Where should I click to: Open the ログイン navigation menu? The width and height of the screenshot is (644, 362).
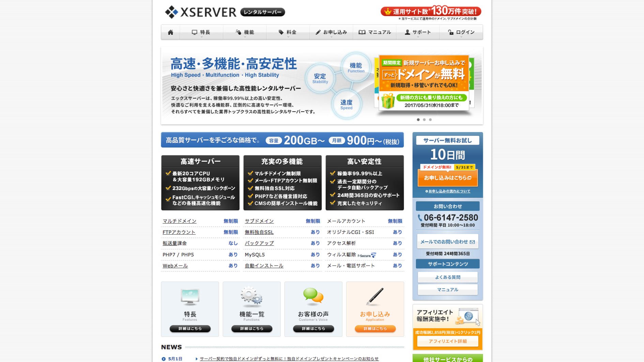pos(461,32)
